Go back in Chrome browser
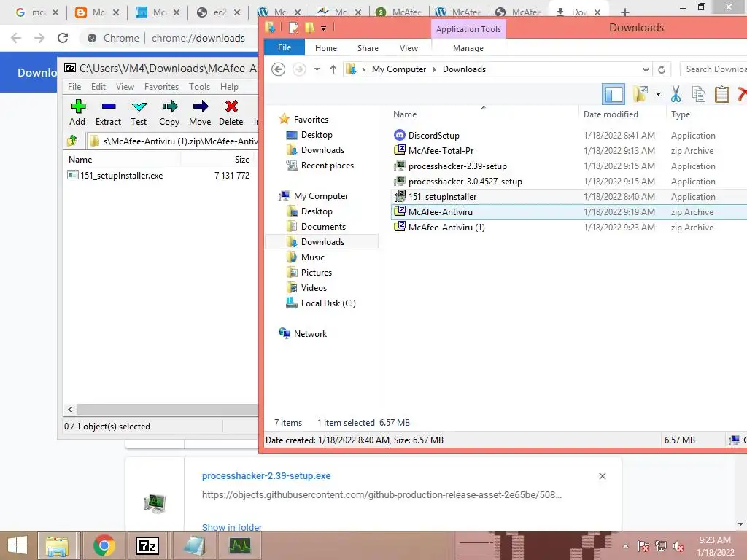This screenshot has height=560, width=747. click(x=16, y=38)
